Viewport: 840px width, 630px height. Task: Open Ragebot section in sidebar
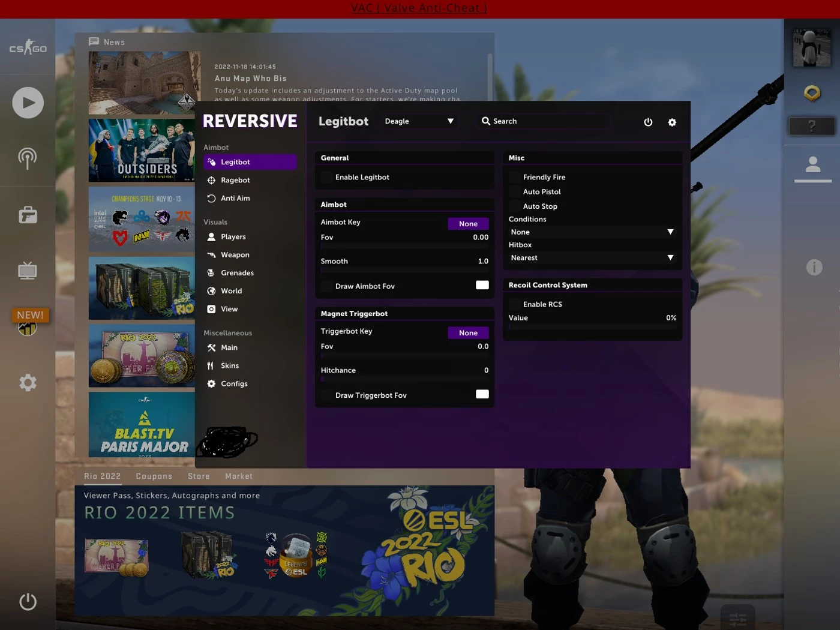(250, 180)
